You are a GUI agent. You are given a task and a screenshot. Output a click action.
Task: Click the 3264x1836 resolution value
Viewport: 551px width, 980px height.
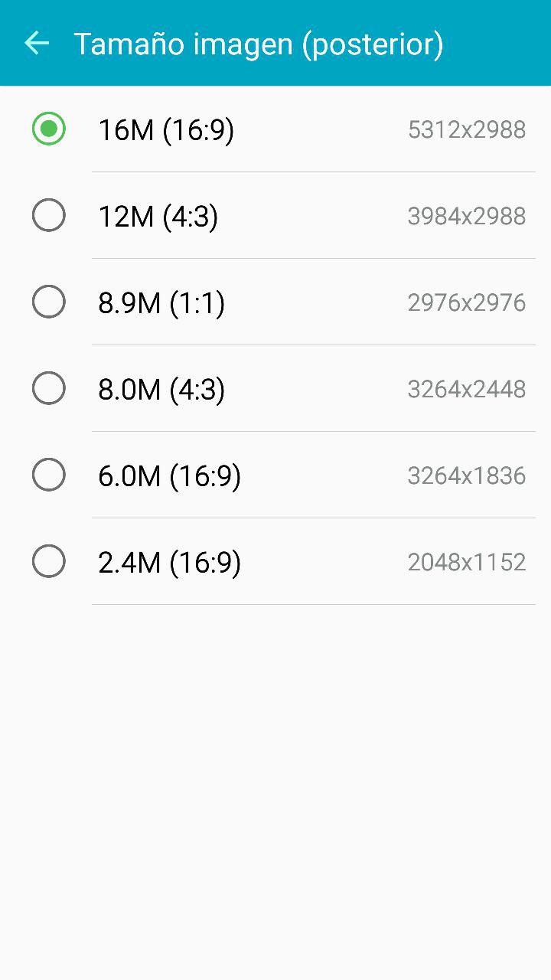point(467,475)
